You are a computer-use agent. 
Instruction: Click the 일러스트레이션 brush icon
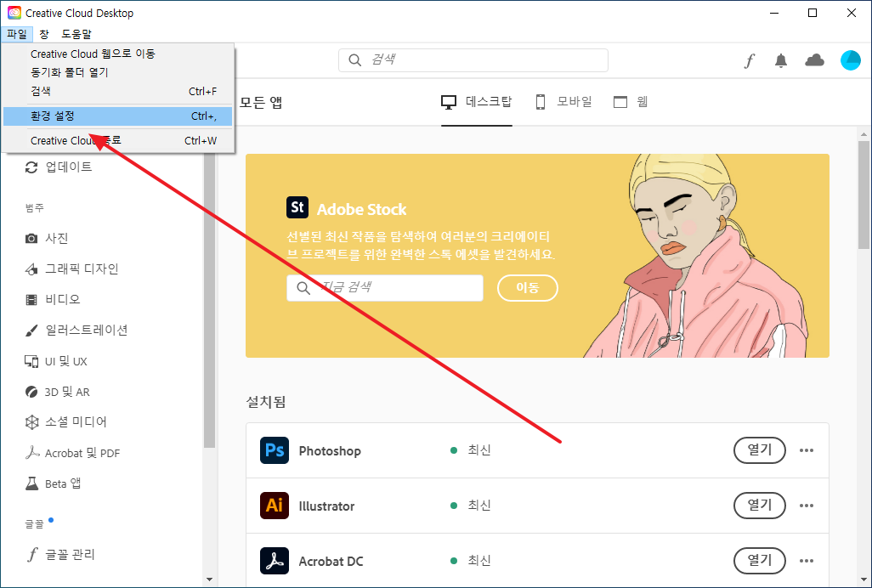31,331
